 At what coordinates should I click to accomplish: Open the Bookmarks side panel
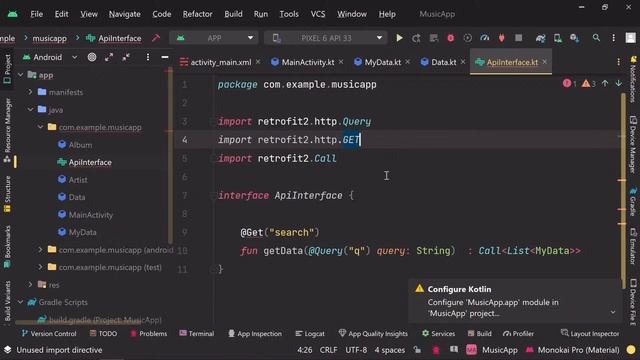point(7,247)
